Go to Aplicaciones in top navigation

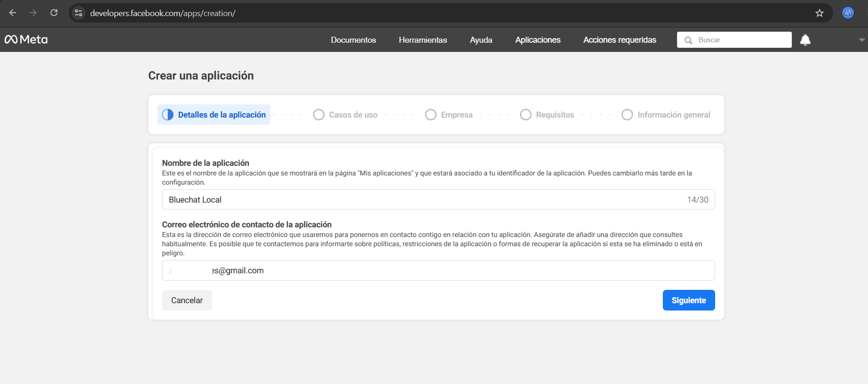538,40
